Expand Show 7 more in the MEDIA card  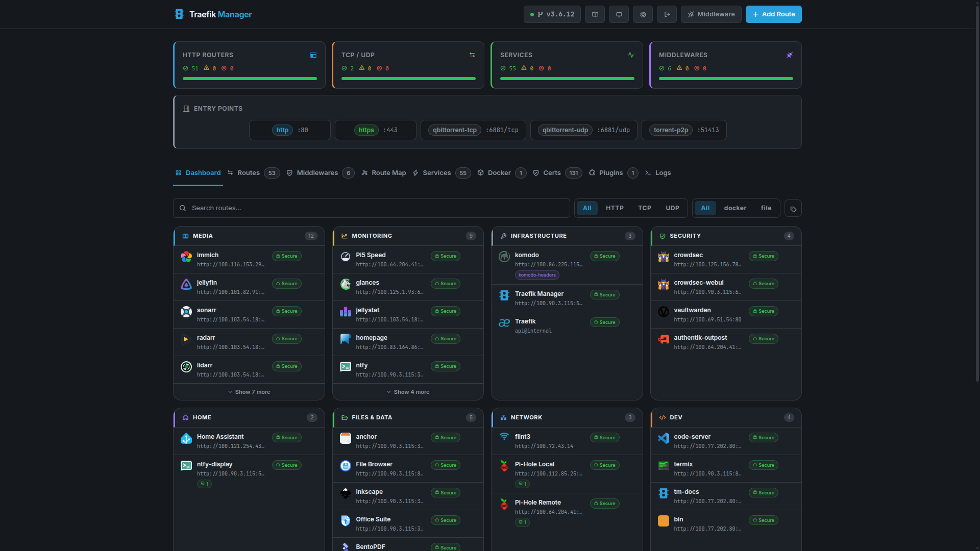pyautogui.click(x=249, y=392)
